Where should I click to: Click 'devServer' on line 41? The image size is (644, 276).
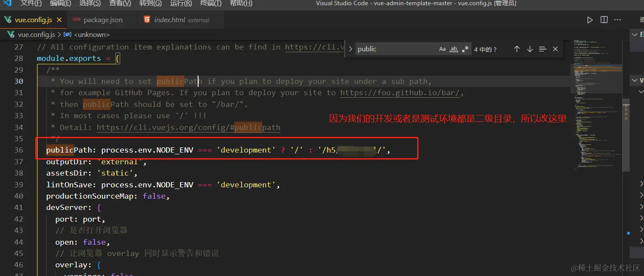pos(67,208)
